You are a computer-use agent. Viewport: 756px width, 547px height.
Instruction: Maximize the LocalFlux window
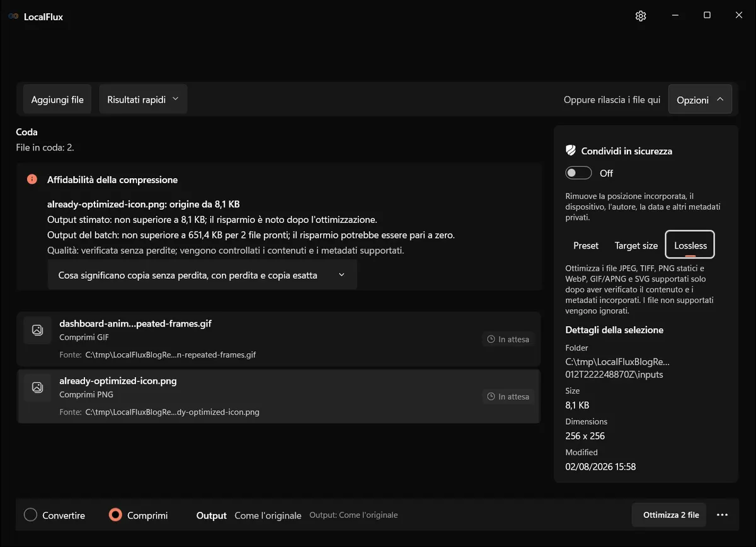[707, 16]
